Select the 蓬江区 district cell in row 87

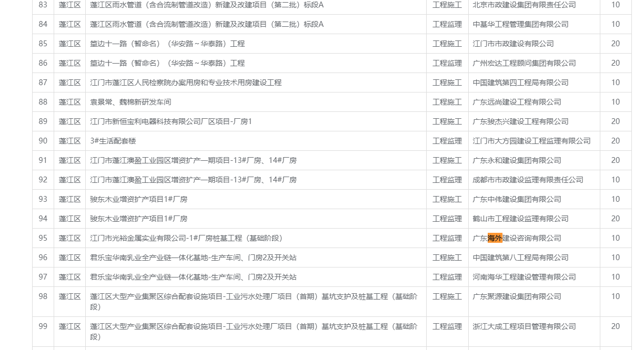(x=69, y=83)
